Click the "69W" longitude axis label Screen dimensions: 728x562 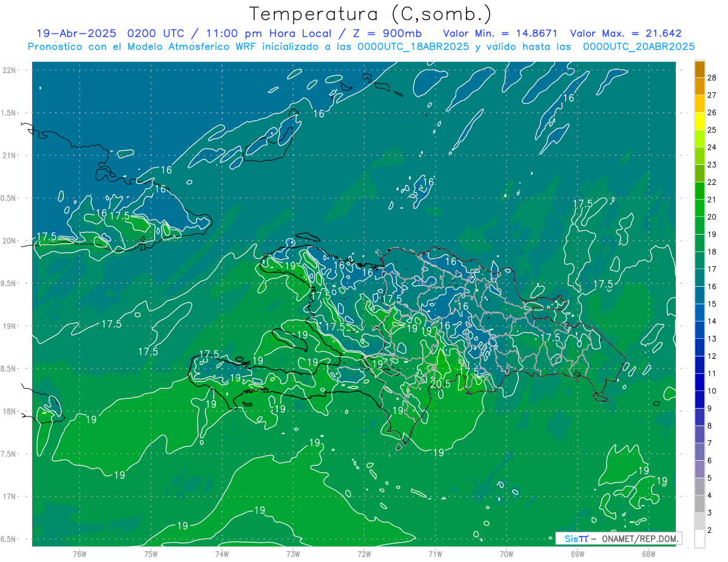(578, 553)
